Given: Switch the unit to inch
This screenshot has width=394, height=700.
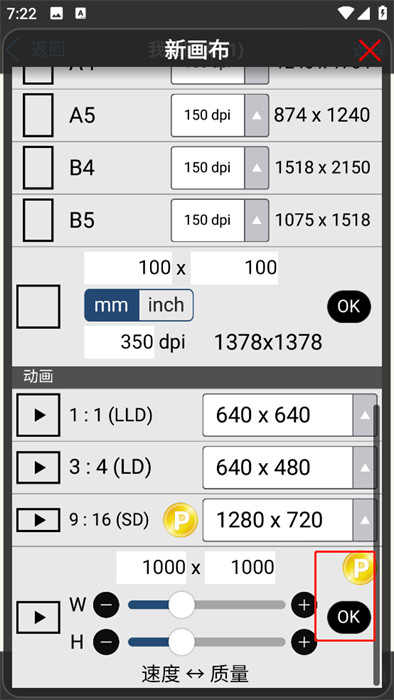Looking at the screenshot, I should [166, 305].
